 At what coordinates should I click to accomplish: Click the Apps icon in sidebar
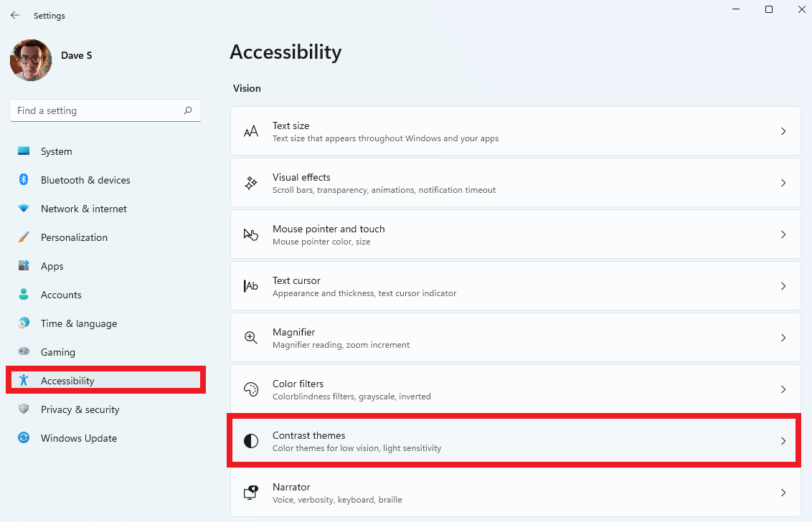(24, 266)
